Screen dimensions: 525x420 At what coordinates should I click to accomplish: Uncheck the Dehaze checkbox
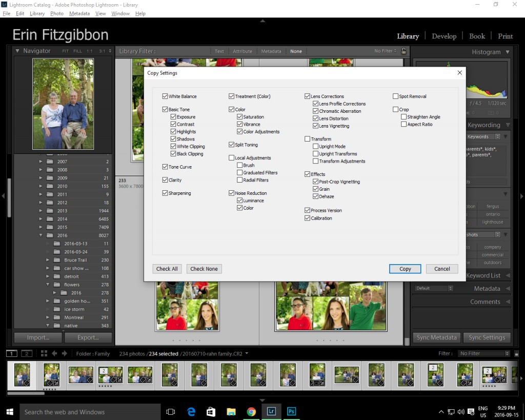(x=315, y=196)
